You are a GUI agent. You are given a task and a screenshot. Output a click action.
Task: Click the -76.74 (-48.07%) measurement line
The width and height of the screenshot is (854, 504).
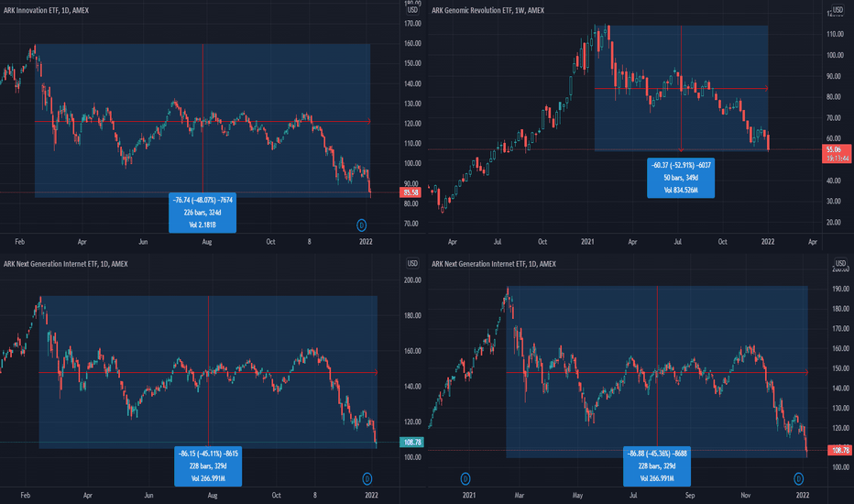(203, 200)
